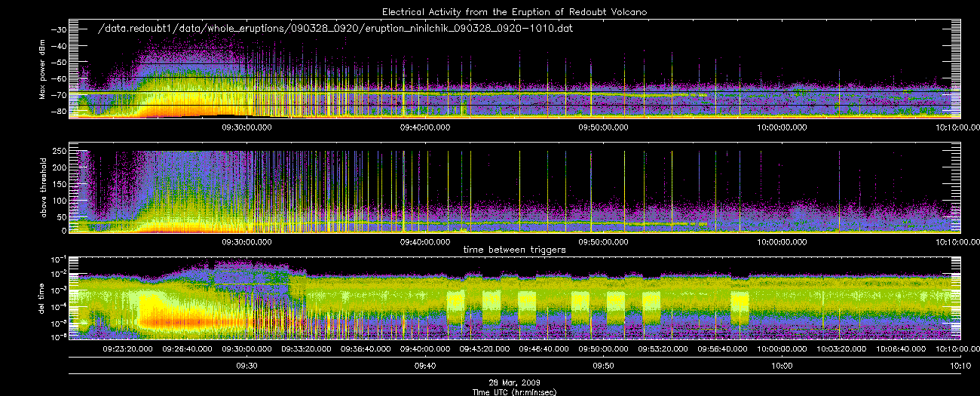The height and width of the screenshot is (396, 980).
Task: Click the '09:36:40.000' tick label
Action: point(366,349)
